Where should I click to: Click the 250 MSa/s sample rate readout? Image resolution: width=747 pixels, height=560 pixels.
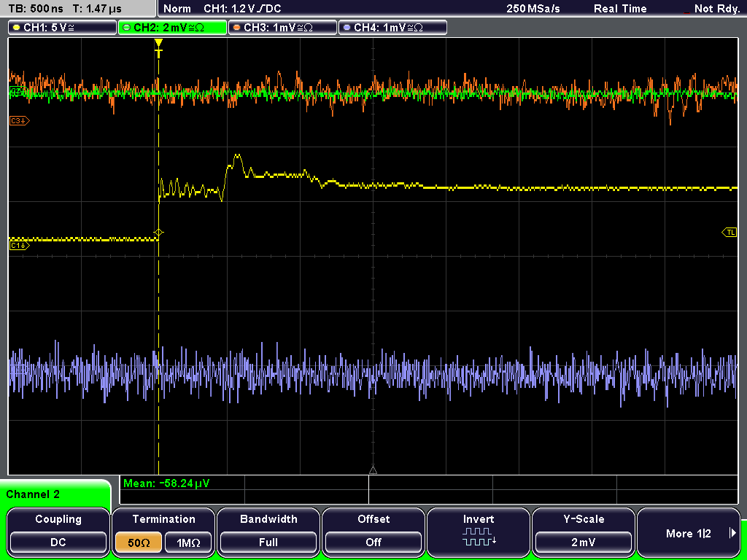pyautogui.click(x=533, y=9)
